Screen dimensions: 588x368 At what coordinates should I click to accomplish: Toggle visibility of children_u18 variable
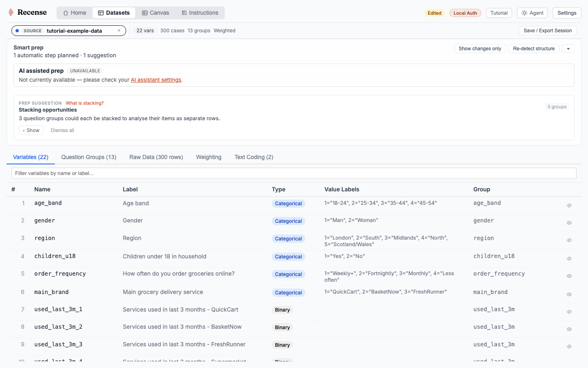(569, 258)
